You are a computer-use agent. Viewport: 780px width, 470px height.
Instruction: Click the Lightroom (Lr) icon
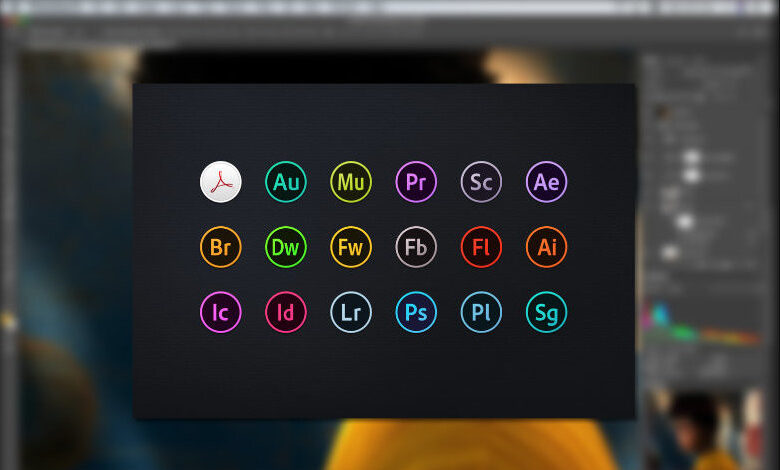(351, 312)
